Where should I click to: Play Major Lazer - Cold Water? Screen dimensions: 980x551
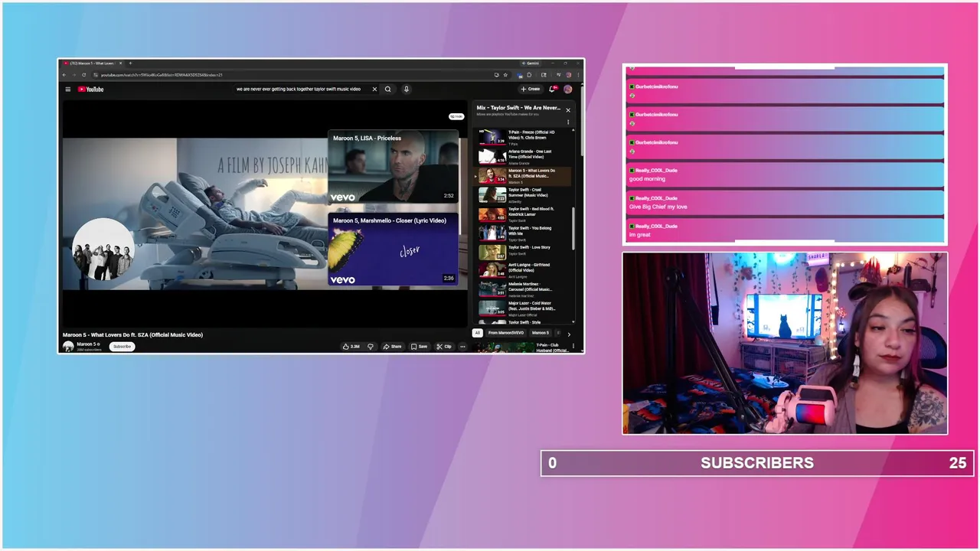(524, 308)
